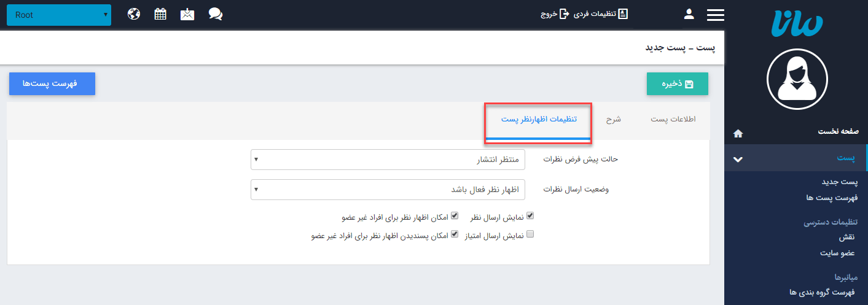Open the mail inbox icon

point(187,14)
